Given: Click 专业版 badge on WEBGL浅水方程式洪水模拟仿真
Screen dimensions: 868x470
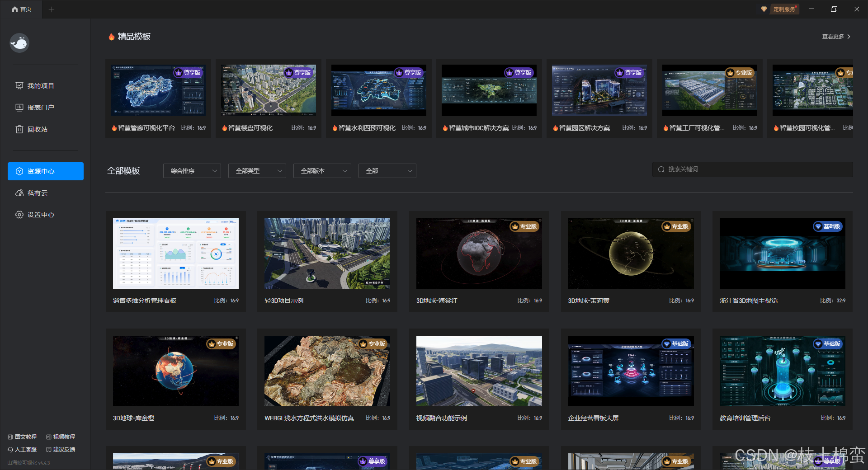Looking at the screenshot, I should coord(373,344).
